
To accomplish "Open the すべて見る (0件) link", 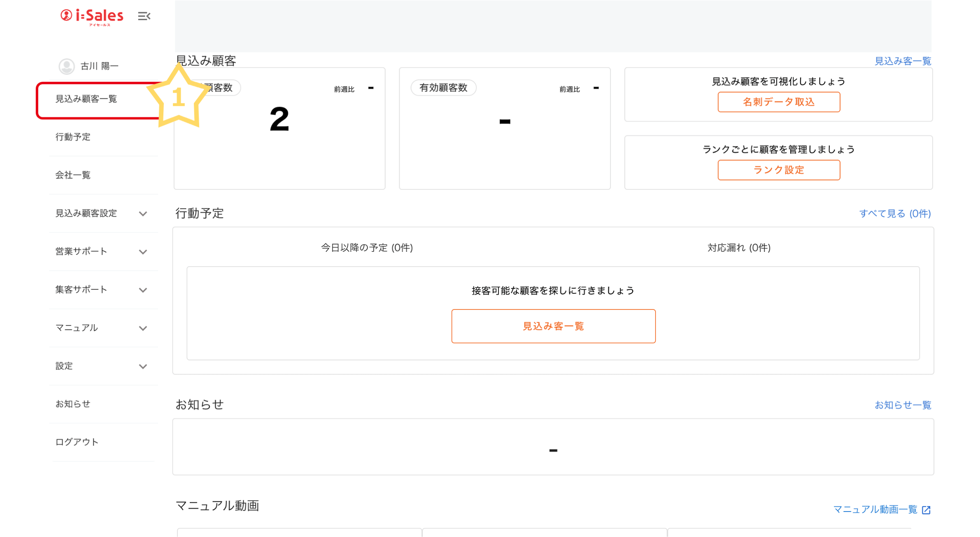I will pyautogui.click(x=894, y=214).
